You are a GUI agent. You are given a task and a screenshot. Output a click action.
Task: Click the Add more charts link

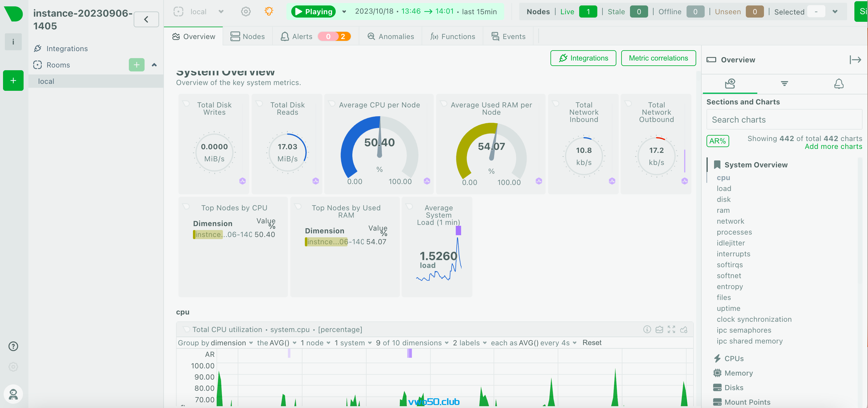[833, 146]
